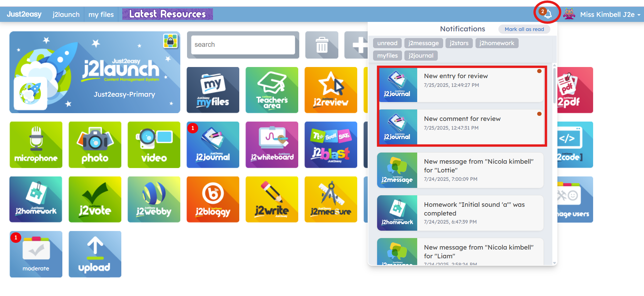This screenshot has height=296, width=644.
Task: Open the j2measure tile
Action: click(331, 199)
